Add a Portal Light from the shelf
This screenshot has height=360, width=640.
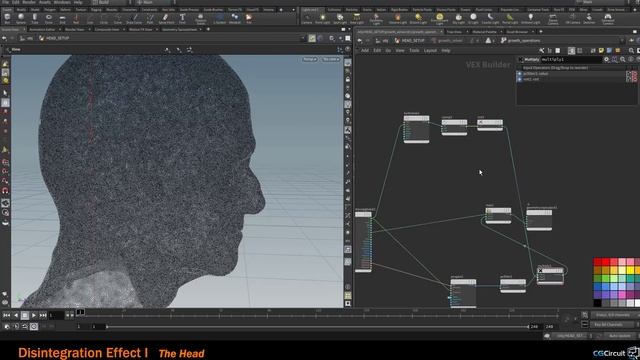point(510,18)
